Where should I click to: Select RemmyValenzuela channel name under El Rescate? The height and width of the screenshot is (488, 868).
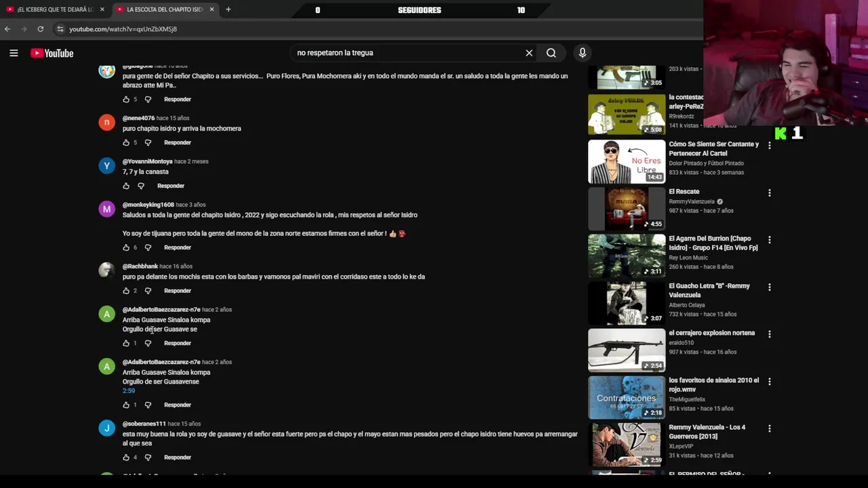(692, 201)
